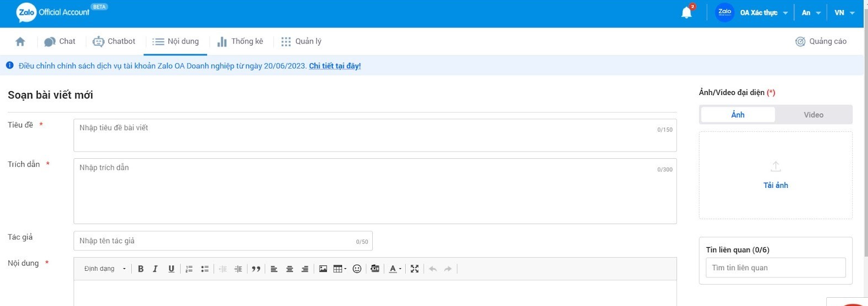This screenshot has height=306, width=868.
Task: Open the notifications bell
Action: point(686,13)
